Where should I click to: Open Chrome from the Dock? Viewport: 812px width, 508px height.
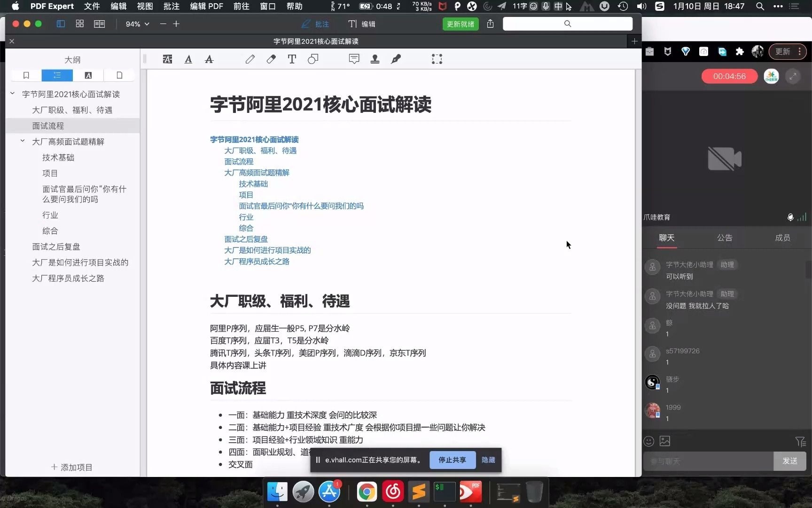tap(367, 492)
